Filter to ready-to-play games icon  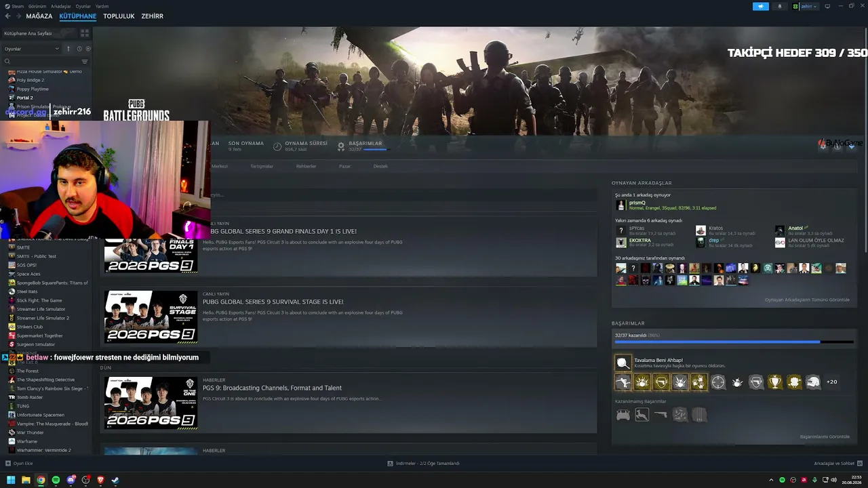pyautogui.click(x=88, y=49)
